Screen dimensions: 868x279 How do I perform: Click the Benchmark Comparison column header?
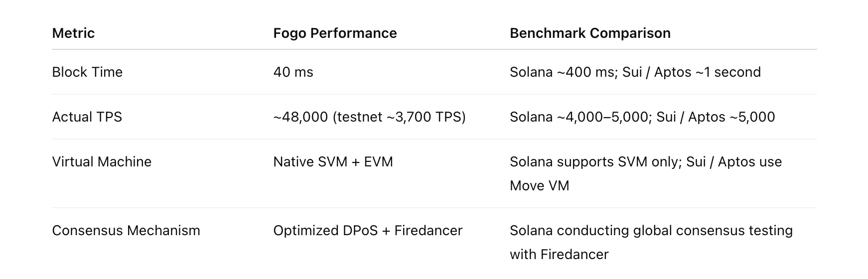click(x=590, y=33)
